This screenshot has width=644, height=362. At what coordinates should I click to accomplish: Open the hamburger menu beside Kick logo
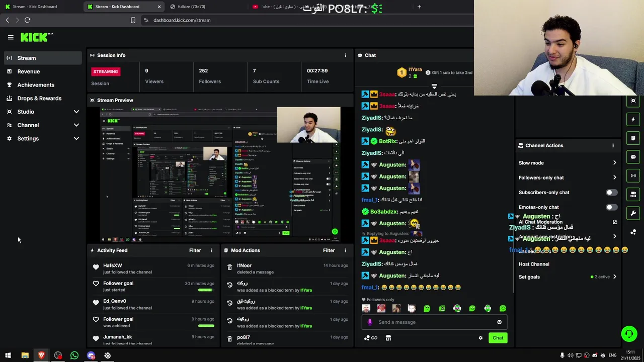[x=11, y=37]
